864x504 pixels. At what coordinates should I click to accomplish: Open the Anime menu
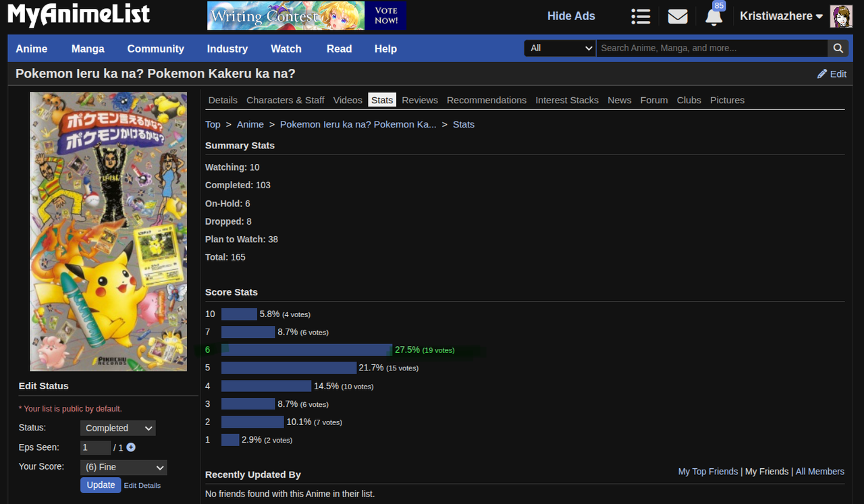[x=32, y=49]
